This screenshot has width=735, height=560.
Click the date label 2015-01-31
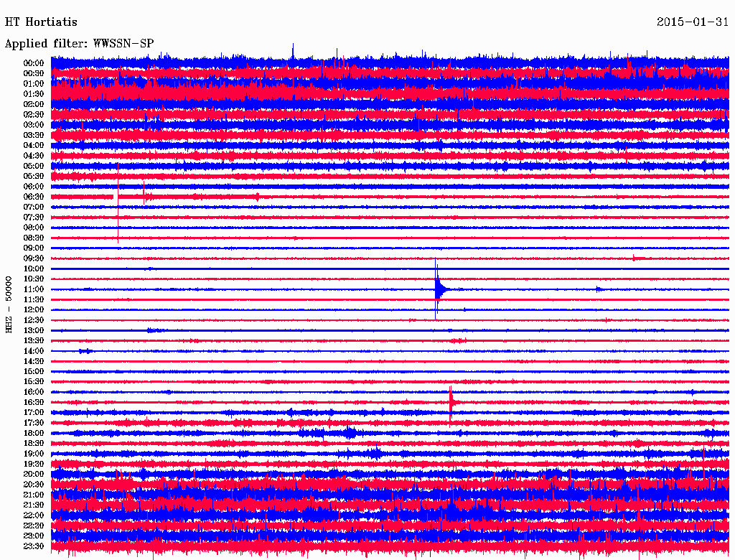pos(693,22)
